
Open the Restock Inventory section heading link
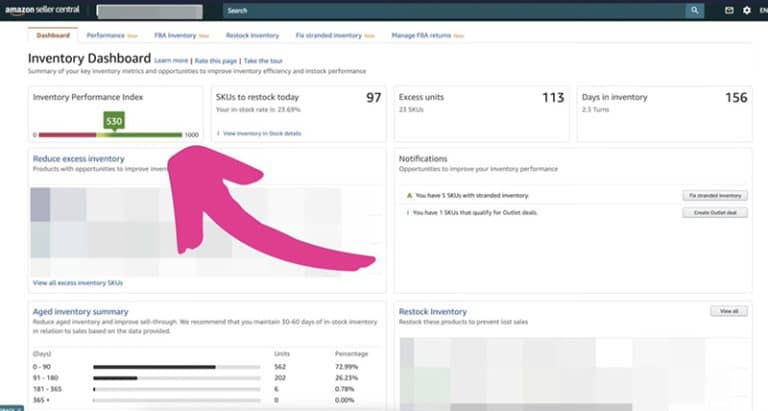432,312
